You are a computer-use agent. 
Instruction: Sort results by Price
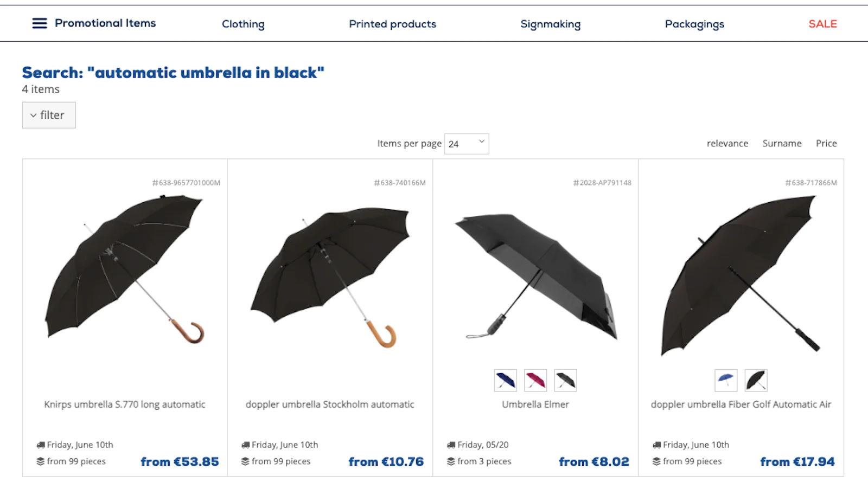click(826, 143)
